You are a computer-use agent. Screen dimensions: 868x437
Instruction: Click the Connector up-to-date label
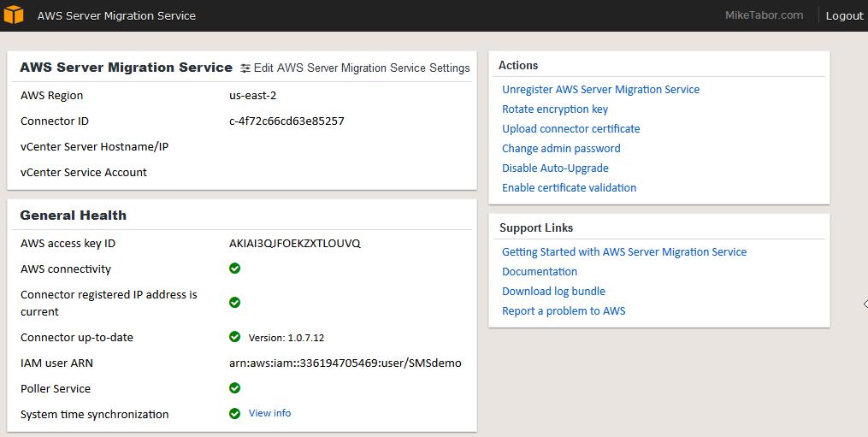point(76,337)
